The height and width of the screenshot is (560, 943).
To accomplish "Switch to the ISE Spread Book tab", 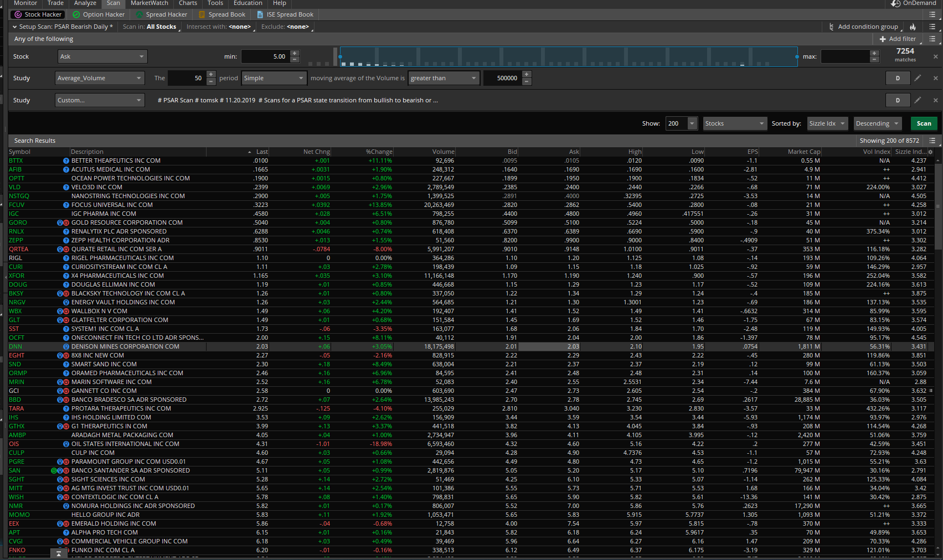I will (x=285, y=14).
